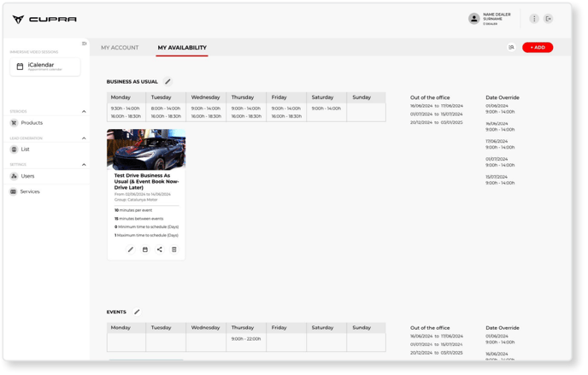Collapse the sidebar with the toggle icon

(x=84, y=44)
